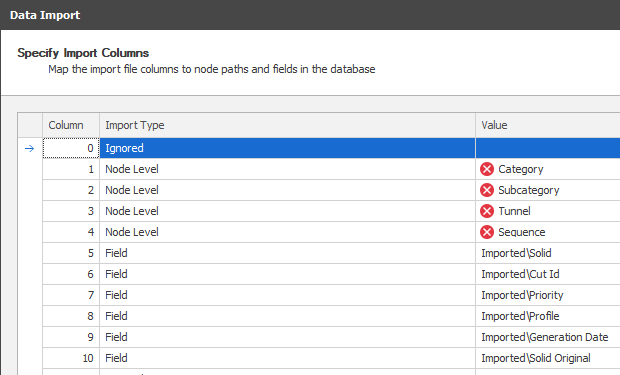Select the Imported\Profile value cell

548,316
